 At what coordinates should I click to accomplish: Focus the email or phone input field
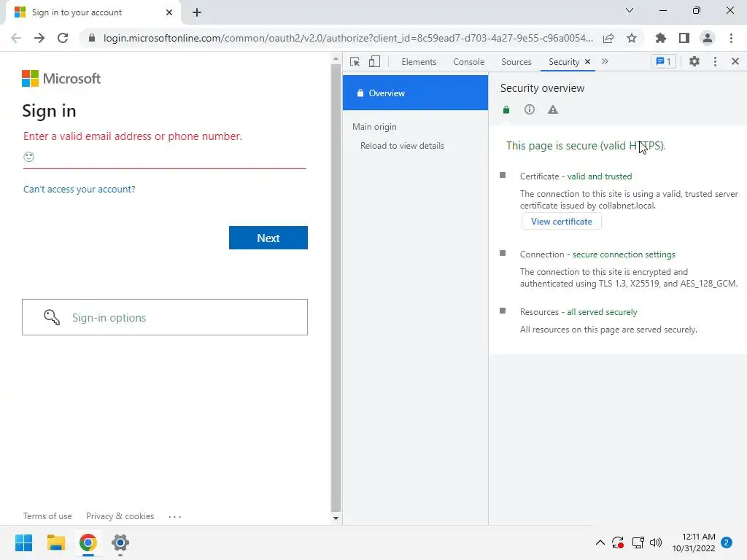click(165, 157)
